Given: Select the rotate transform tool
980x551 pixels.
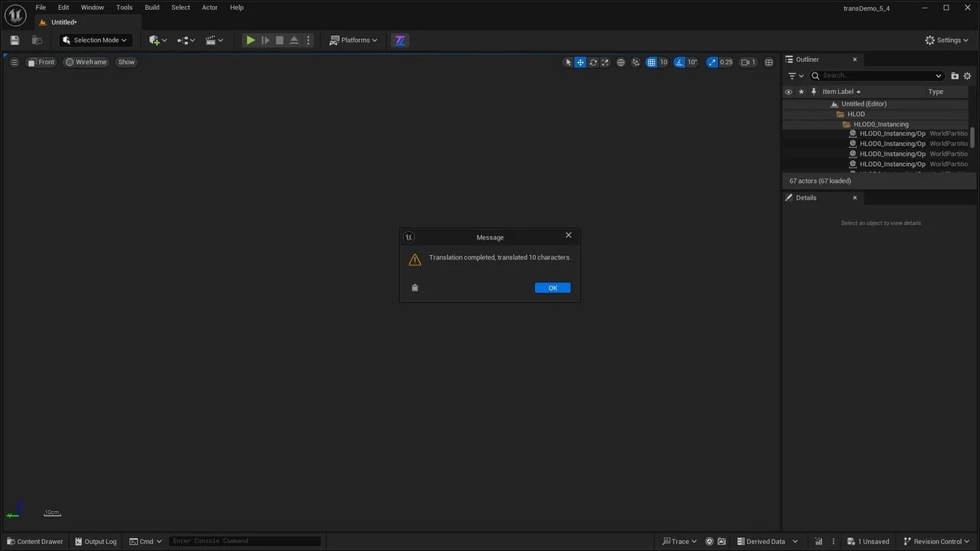Looking at the screenshot, I should tap(593, 63).
